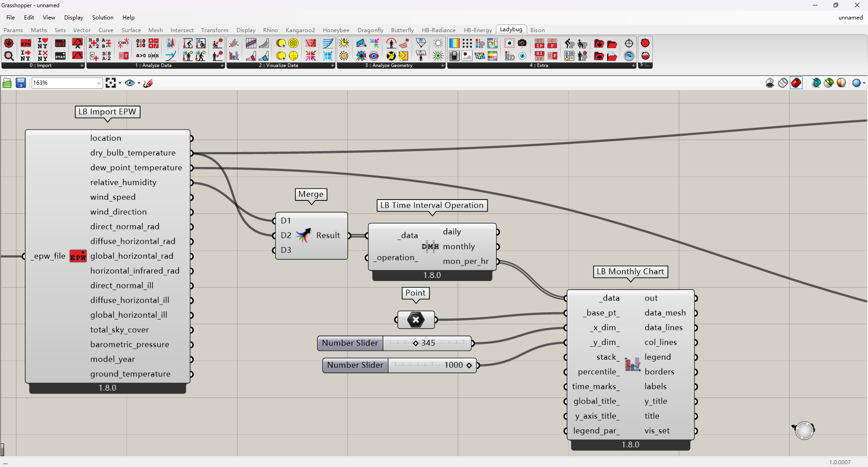Image resolution: width=868 pixels, height=467 pixels.
Task: Open the Solution menu
Action: [x=103, y=18]
